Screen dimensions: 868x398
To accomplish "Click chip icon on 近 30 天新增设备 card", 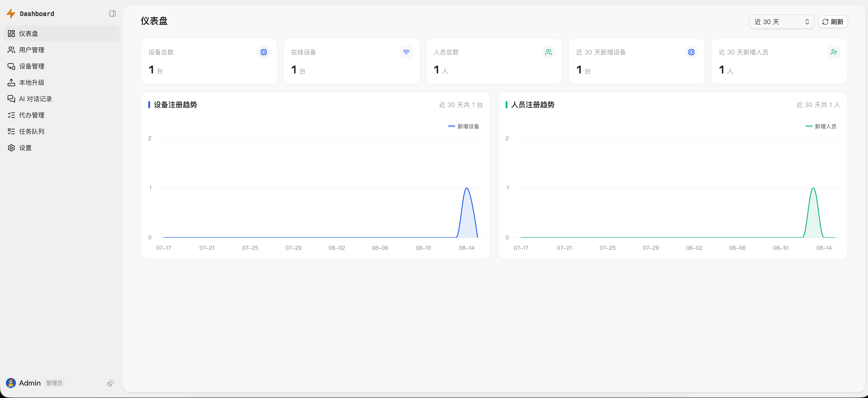I will point(691,52).
